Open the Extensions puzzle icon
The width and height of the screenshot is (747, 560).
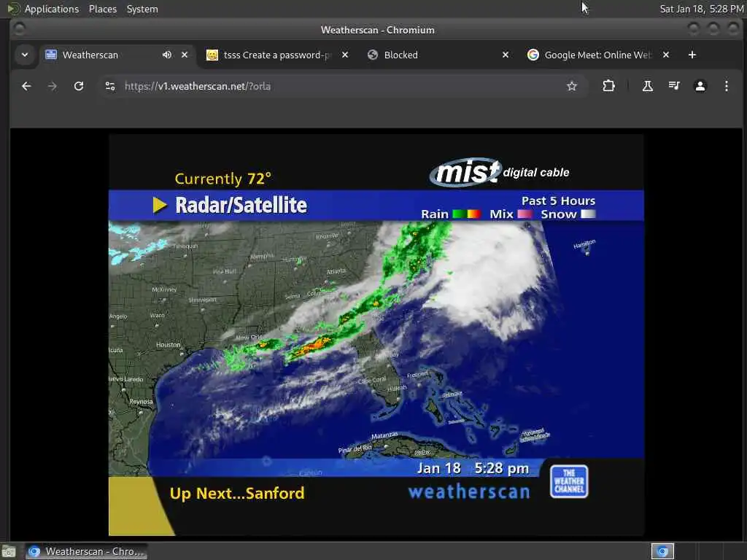point(608,86)
